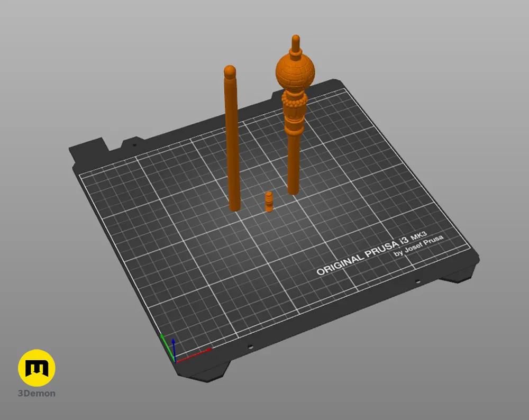Click the 'by Josef Prusa' bed text
This screenshot has height=420, width=529.
[419, 246]
